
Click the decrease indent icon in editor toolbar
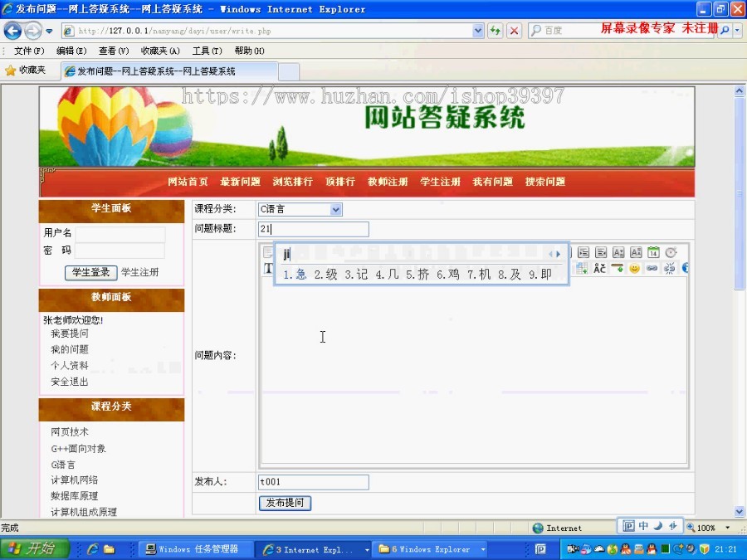pos(601,252)
